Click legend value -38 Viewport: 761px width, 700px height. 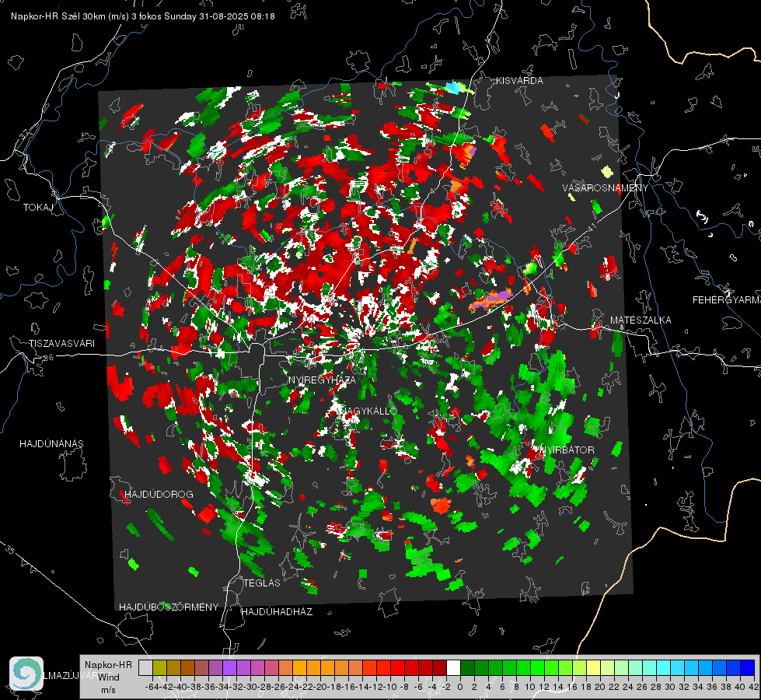(194, 687)
